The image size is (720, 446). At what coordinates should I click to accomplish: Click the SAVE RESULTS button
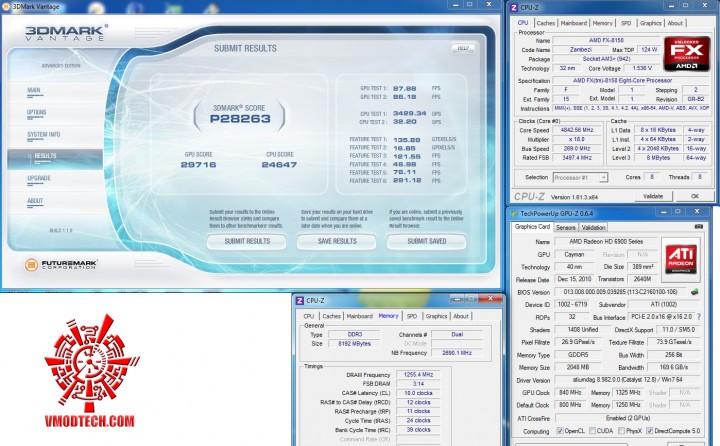337,241
